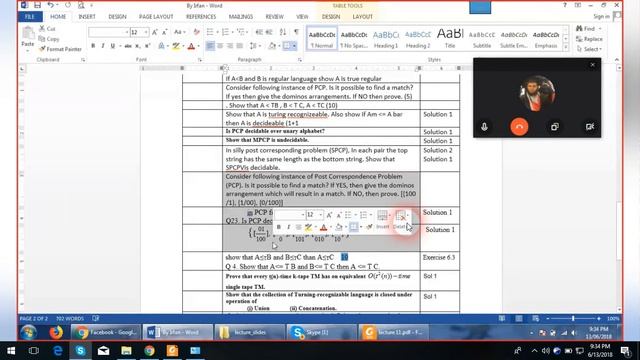Increase font size with Grow Font icon

point(155,32)
